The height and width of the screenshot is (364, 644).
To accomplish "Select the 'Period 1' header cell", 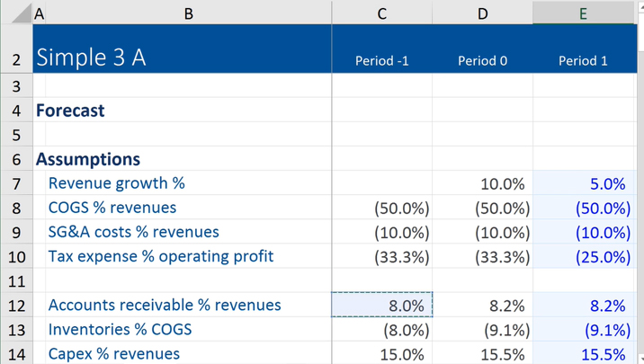I will 583,61.
